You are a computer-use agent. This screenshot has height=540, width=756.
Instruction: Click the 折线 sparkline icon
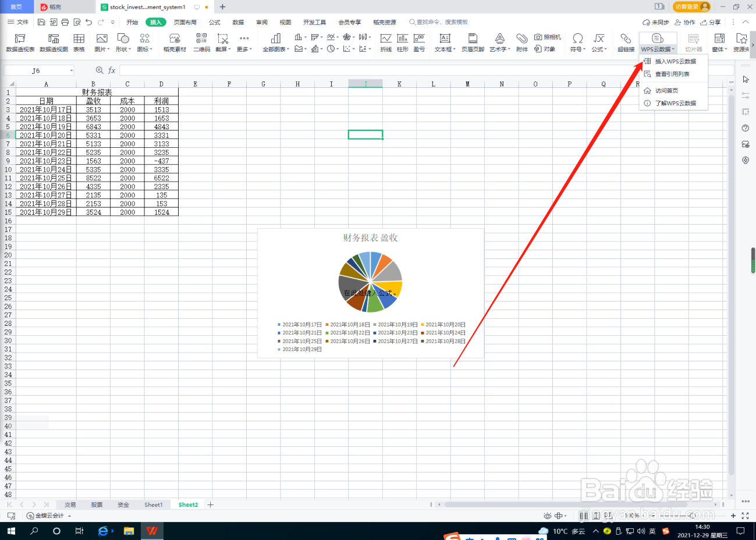click(386, 42)
